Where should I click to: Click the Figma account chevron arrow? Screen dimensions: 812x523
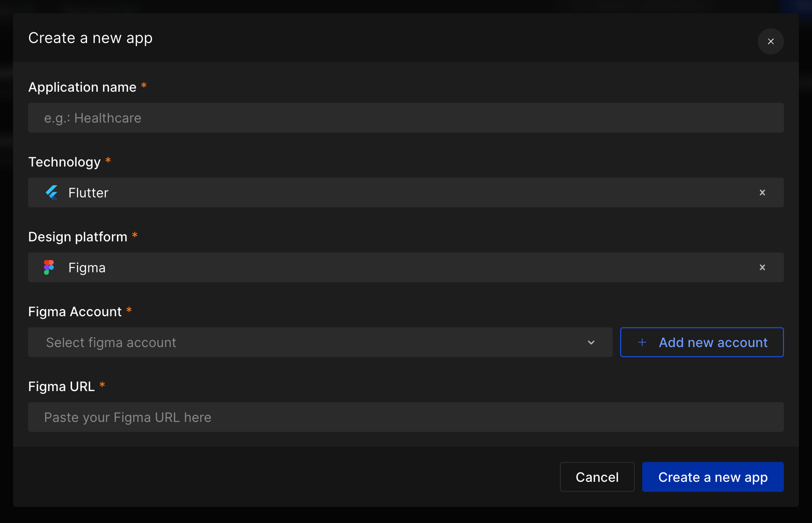click(x=591, y=342)
